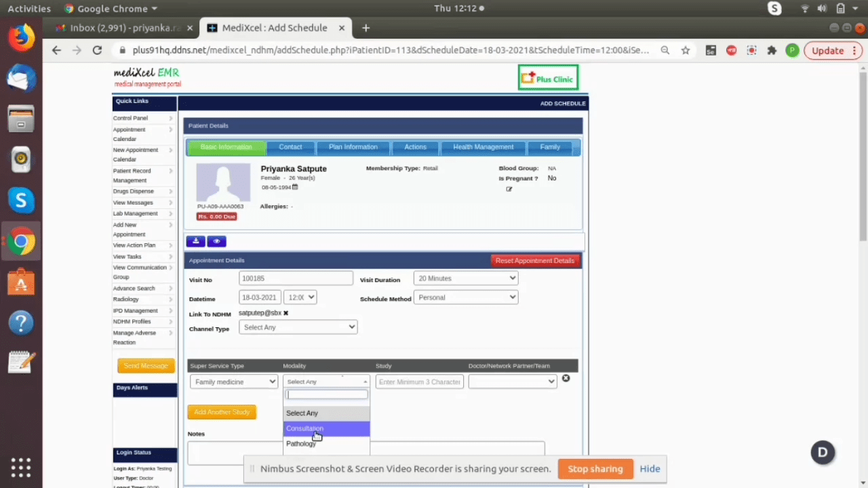
Task: Select Consultation from the Modality list
Action: pyautogui.click(x=305, y=428)
